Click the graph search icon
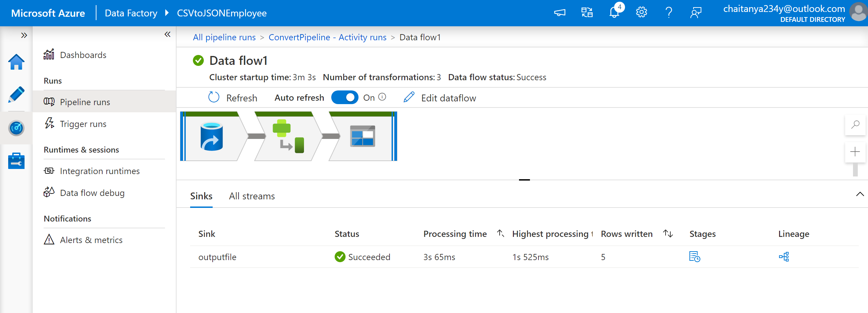This screenshot has height=313, width=868. tap(855, 125)
